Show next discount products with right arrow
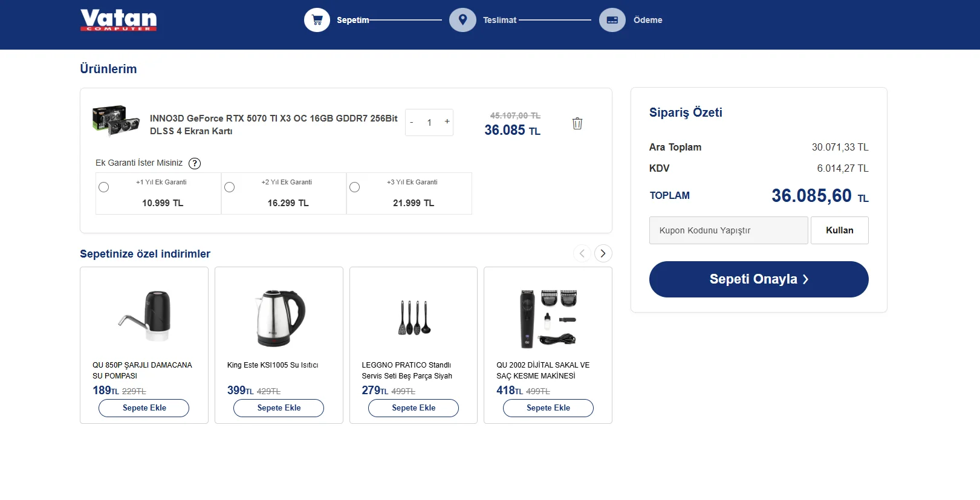980x500 pixels. click(603, 253)
